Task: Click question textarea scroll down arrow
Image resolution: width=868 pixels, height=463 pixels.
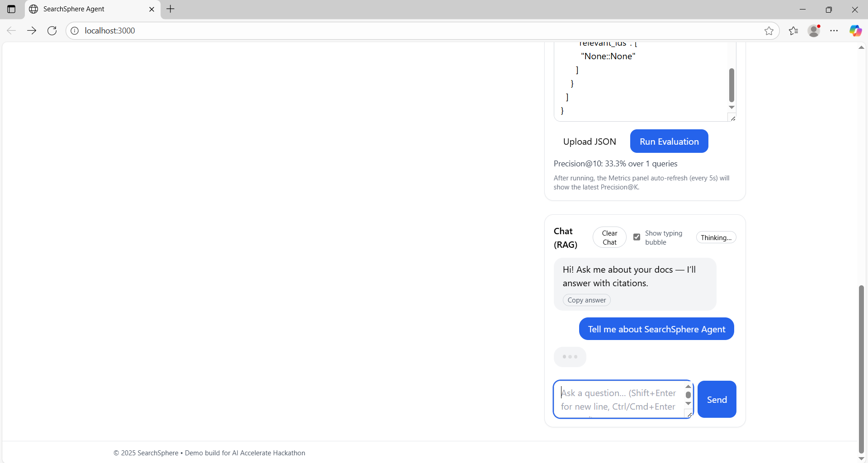Action: [x=688, y=404]
